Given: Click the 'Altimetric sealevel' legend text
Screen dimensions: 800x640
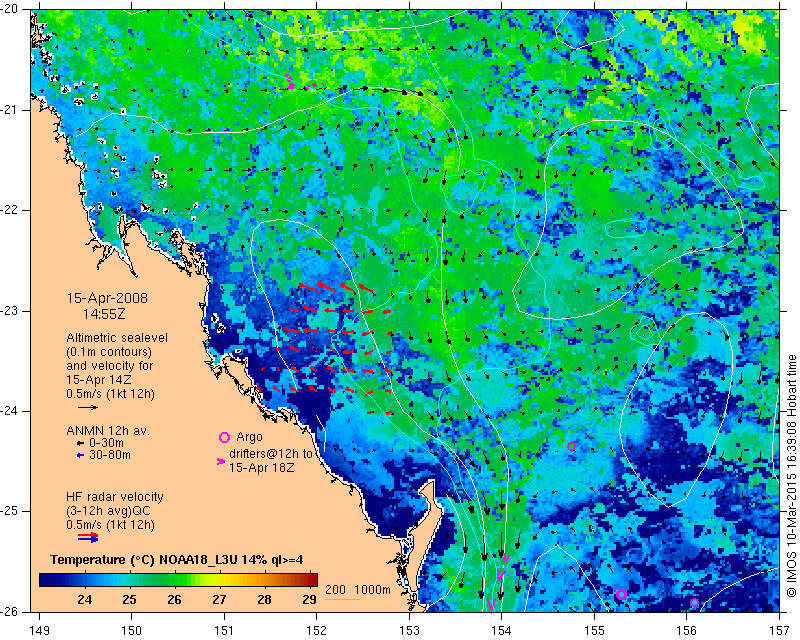Looking at the screenshot, I should (x=117, y=338).
